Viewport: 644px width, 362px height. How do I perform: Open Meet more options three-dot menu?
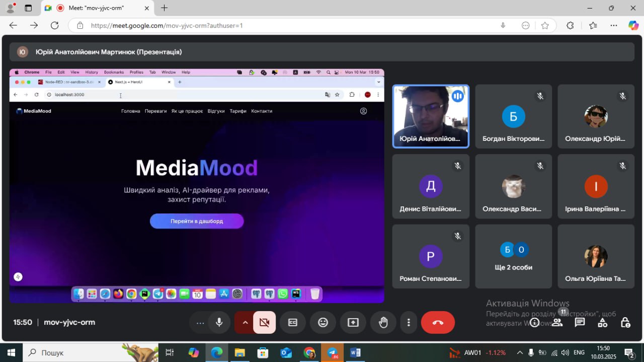pyautogui.click(x=409, y=322)
